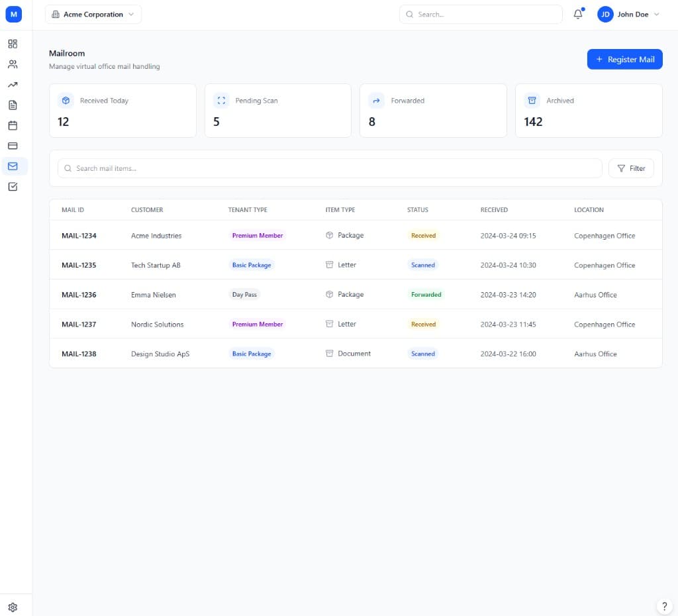Click the Archived box icon
Screen dimensions: 678x616
click(532, 101)
